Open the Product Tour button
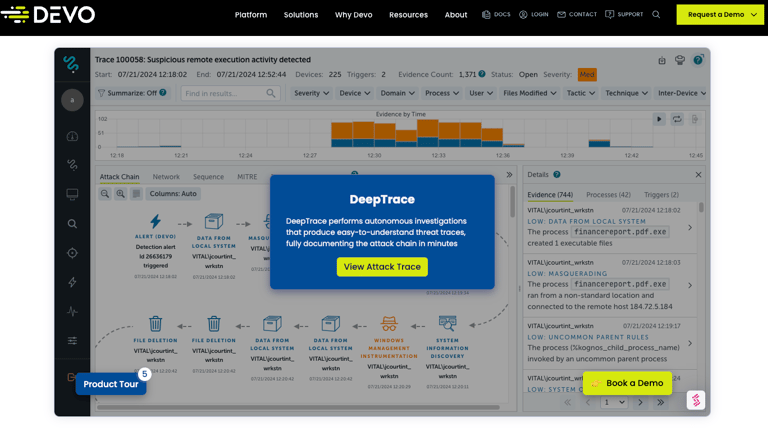Image resolution: width=768 pixels, height=431 pixels. click(x=111, y=384)
